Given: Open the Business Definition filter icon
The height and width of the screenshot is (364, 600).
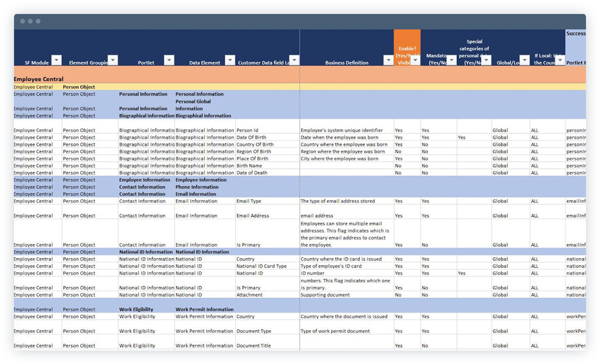Looking at the screenshot, I should pos(388,60).
